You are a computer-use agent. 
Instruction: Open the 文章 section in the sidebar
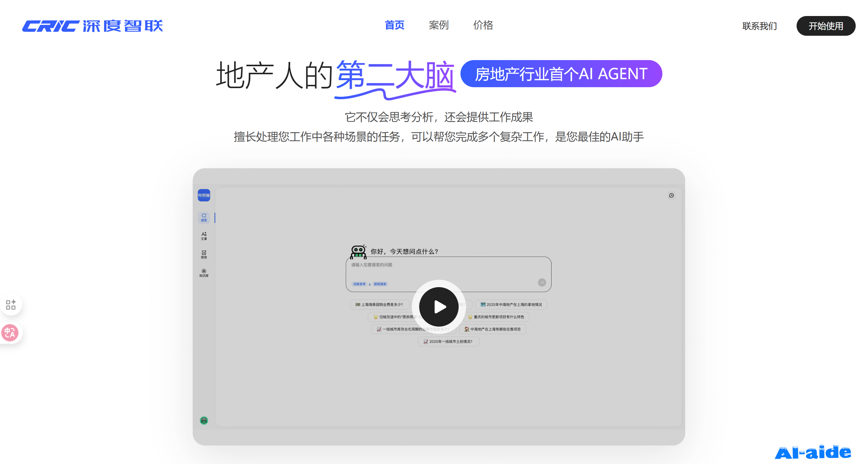point(203,235)
